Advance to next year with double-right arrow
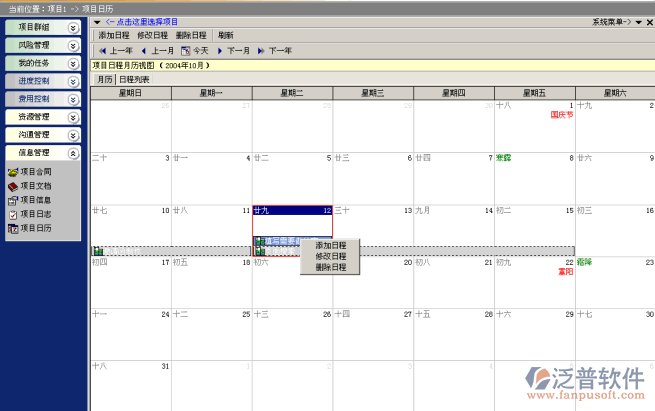 262,50
